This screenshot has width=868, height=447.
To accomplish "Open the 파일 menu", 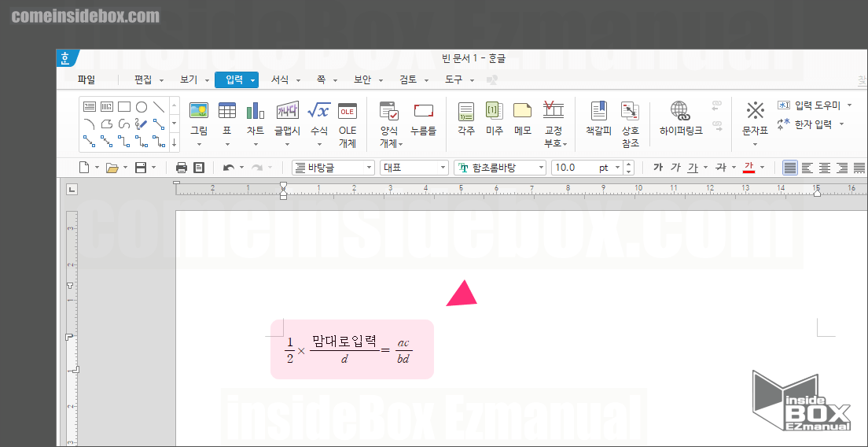I will [x=86, y=79].
